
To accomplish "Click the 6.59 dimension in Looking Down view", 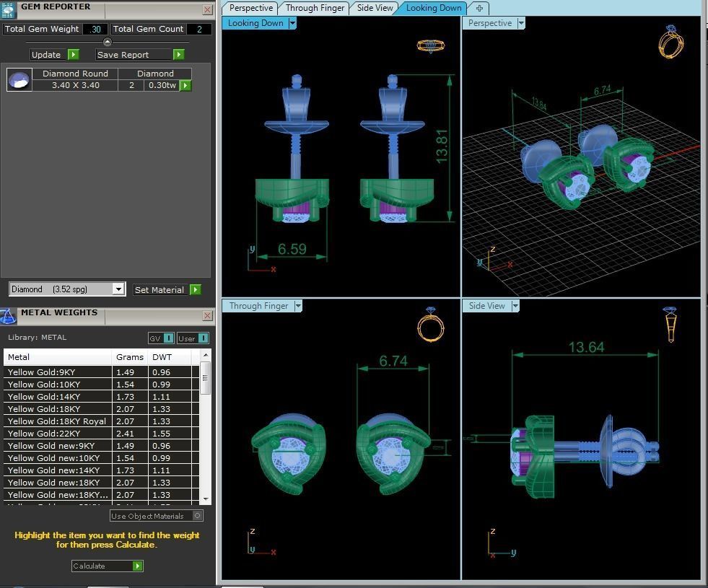I will click(x=292, y=249).
